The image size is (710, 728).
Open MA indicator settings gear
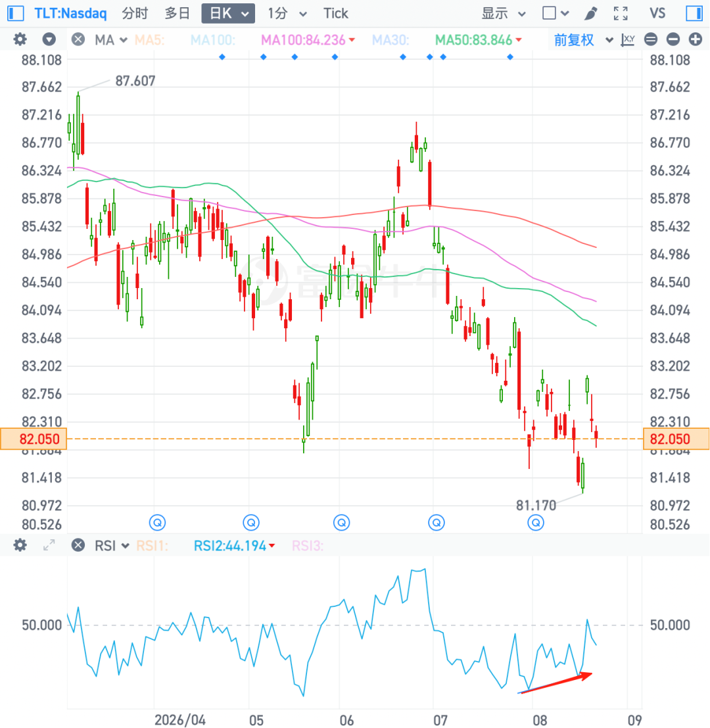[20, 39]
